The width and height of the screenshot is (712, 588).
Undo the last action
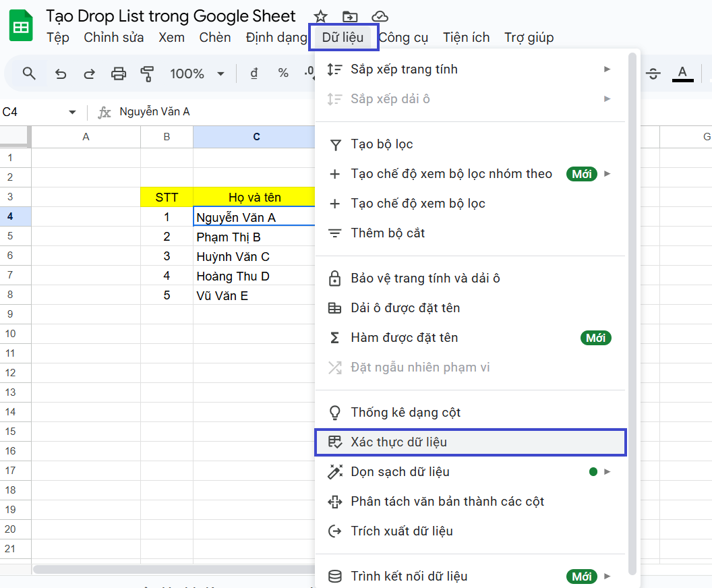click(x=60, y=73)
